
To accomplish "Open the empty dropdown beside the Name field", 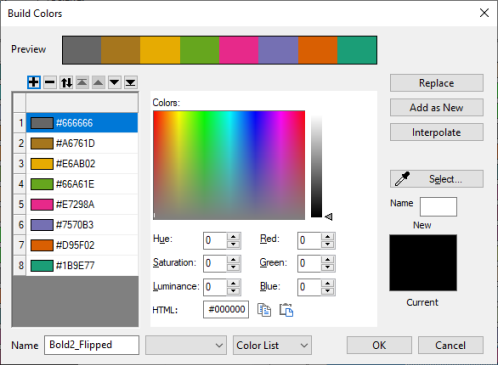I will click(x=186, y=345).
